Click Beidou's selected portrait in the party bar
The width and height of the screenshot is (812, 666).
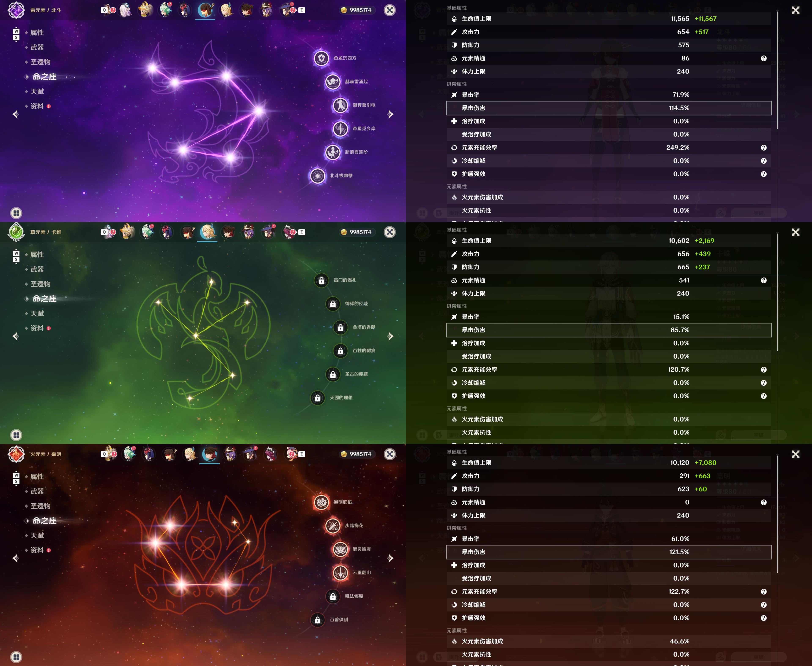pyautogui.click(x=205, y=10)
